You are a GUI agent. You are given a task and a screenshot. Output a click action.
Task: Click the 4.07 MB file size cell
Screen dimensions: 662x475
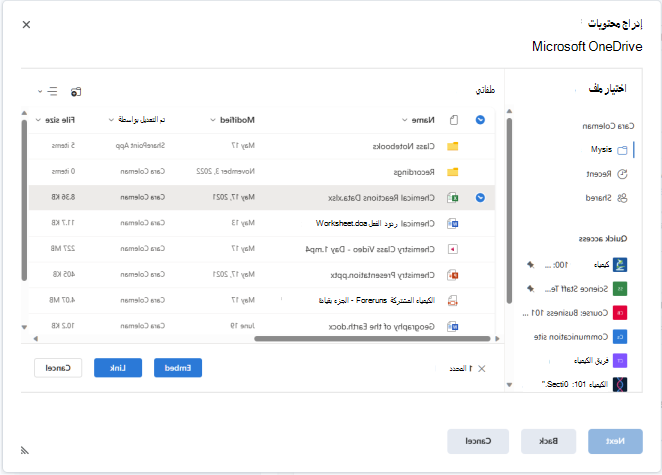62,300
